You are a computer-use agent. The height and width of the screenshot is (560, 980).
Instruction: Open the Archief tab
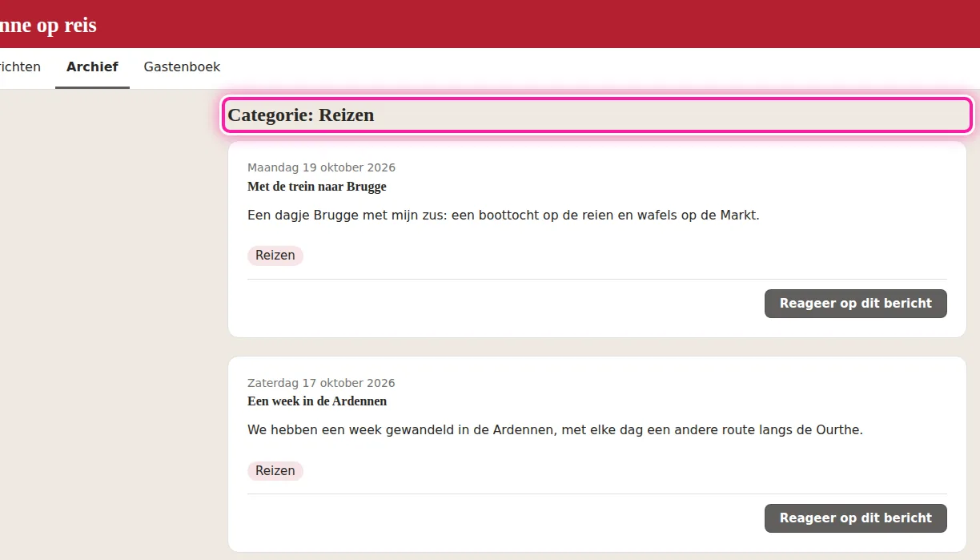click(x=92, y=67)
